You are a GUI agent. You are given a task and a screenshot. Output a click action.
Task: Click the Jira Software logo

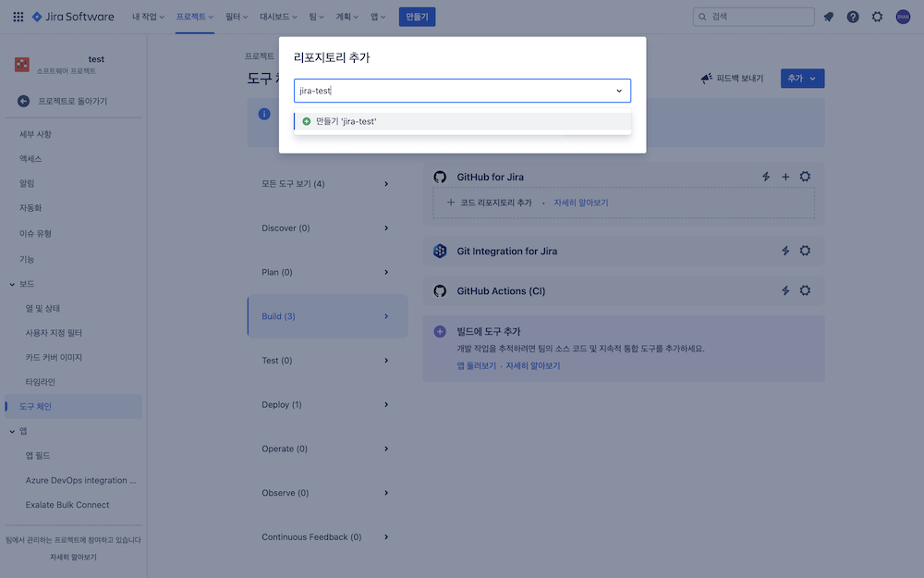(x=73, y=17)
